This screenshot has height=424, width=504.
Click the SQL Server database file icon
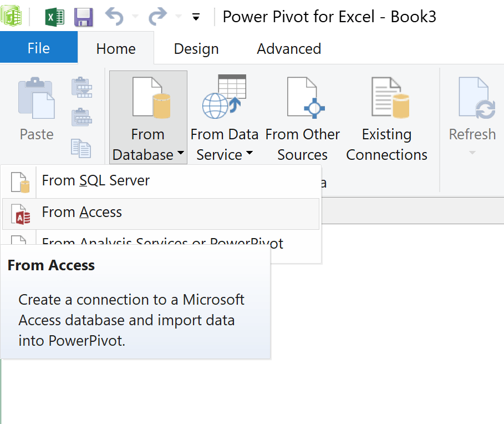click(x=20, y=183)
